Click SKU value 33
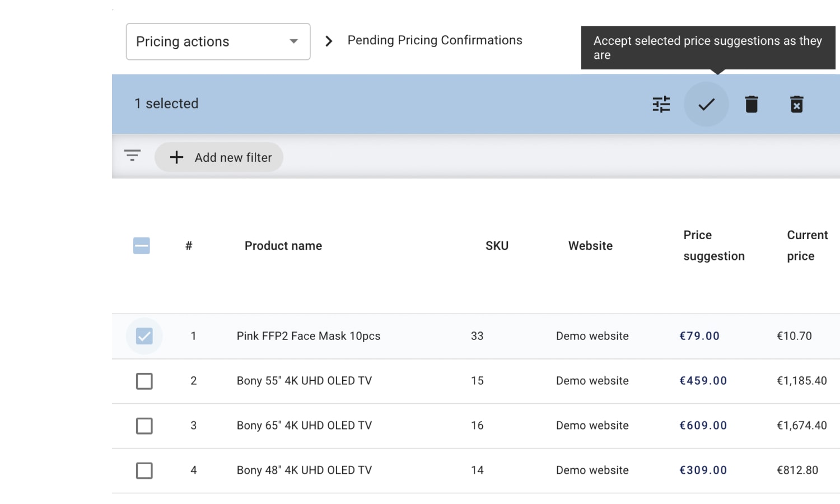Screen dimensions: 840x504 [x=477, y=336]
